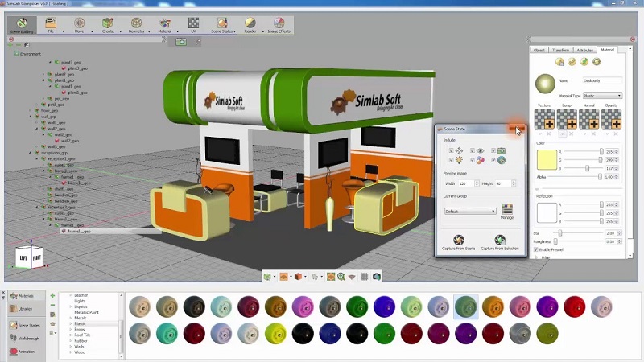Viewport: 644px width, 362px height.
Task: Open the Manage groups icon
Action: click(x=506, y=210)
